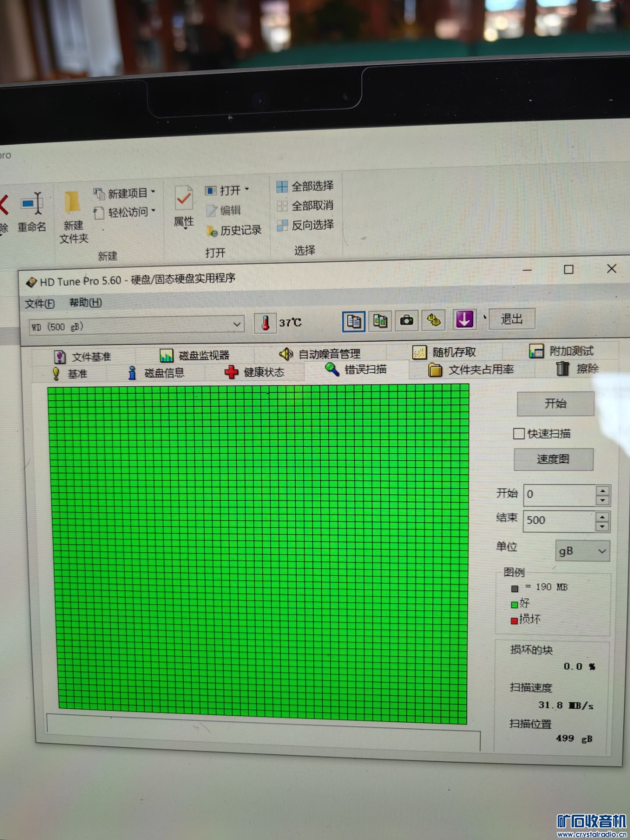Click the camera save screenshot icon

(406, 320)
